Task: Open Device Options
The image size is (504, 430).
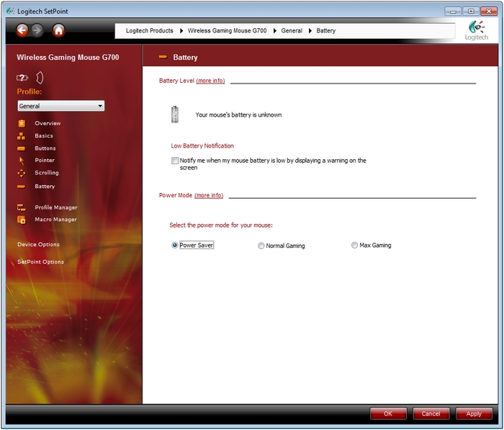Action: point(39,244)
